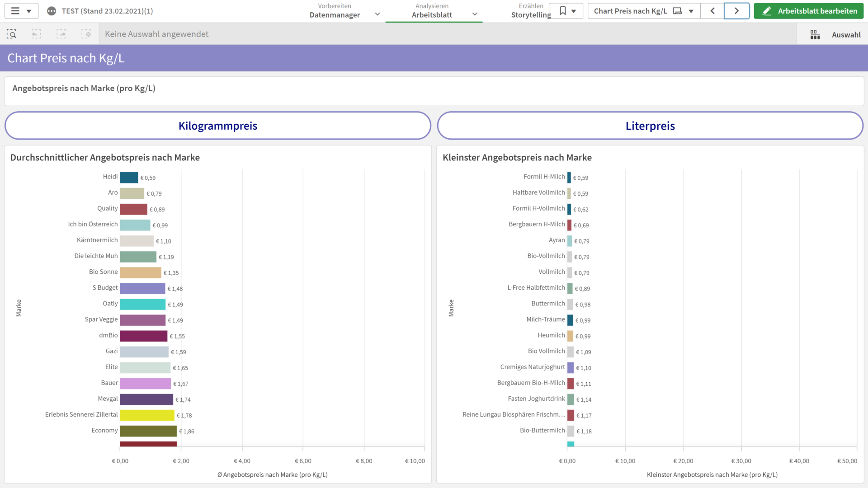Click the Ayran label
868x488 pixels.
pyautogui.click(x=557, y=240)
